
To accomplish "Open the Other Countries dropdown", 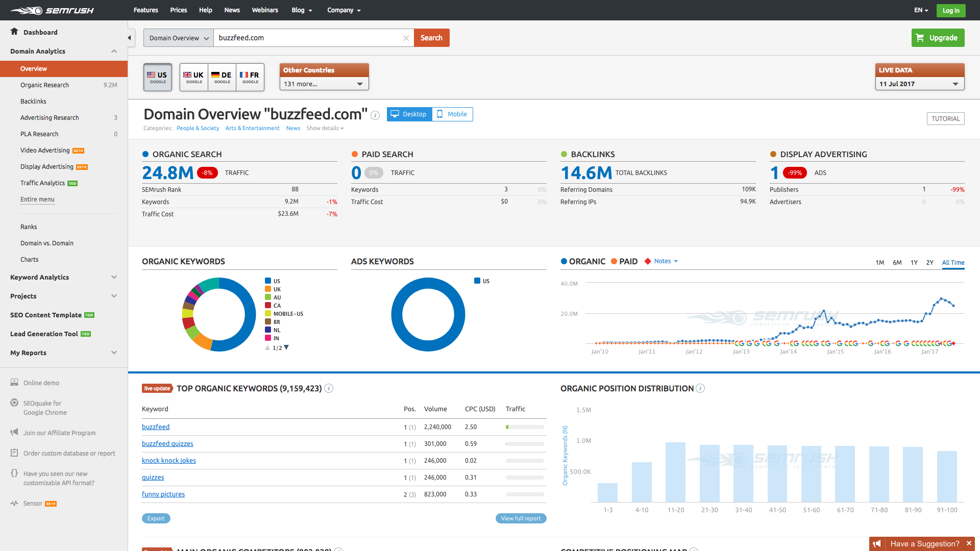I will click(324, 84).
